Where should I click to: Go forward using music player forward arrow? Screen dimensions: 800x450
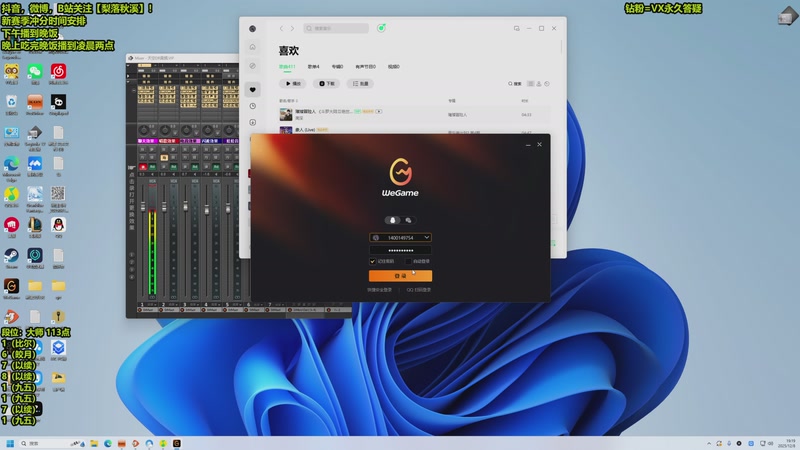pyautogui.click(x=292, y=29)
